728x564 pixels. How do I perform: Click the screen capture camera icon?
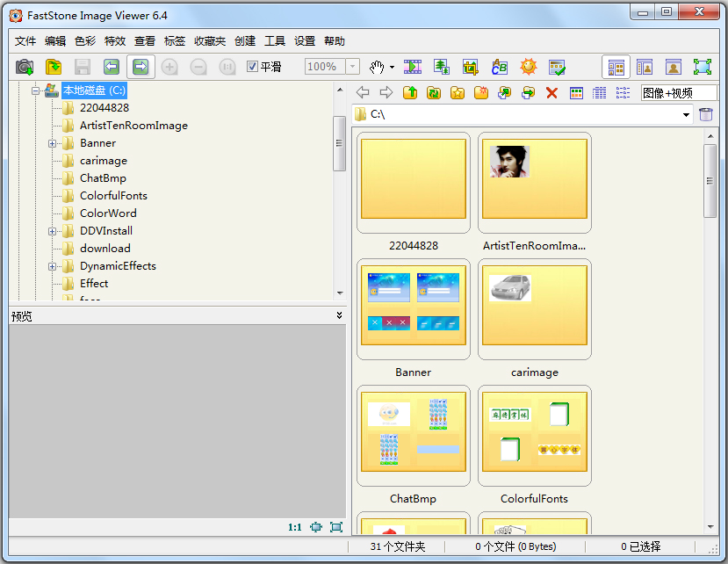click(25, 67)
